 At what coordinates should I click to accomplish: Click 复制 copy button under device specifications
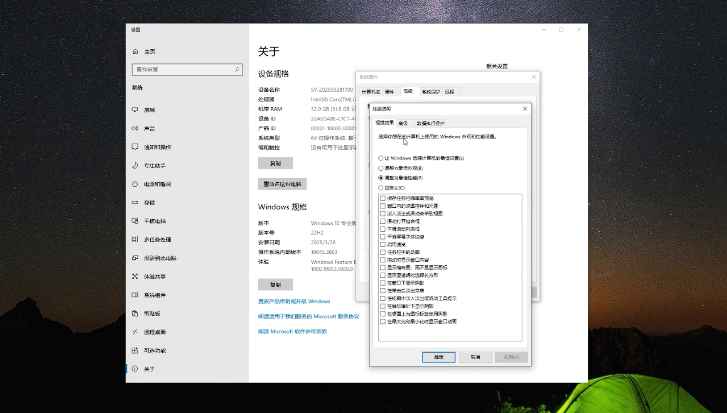pos(275,164)
